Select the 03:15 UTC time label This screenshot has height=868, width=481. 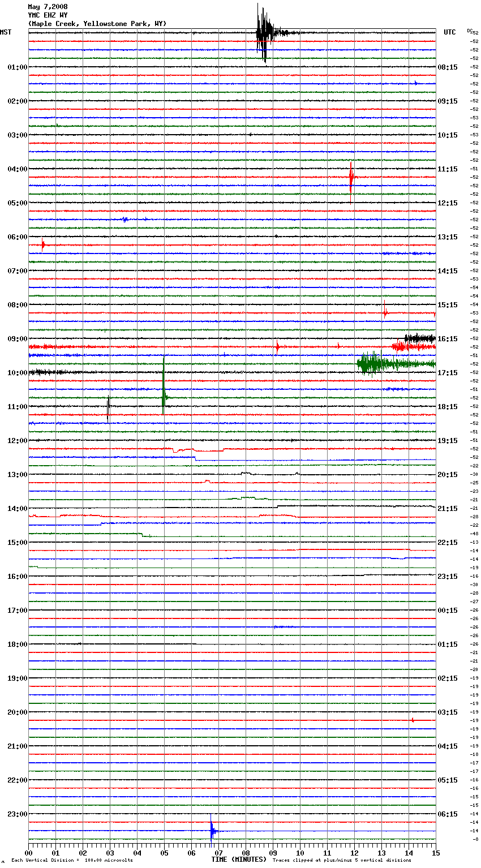click(x=448, y=712)
